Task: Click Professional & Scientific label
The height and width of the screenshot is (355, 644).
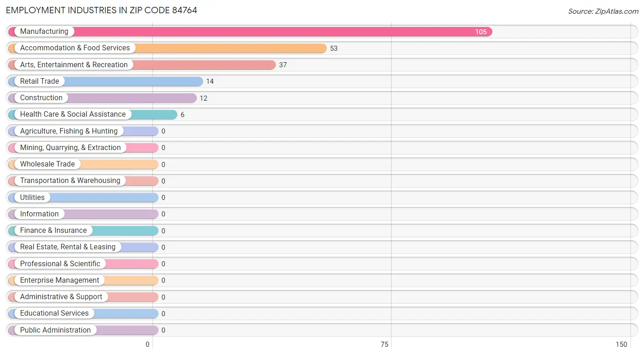Action: 60,264
